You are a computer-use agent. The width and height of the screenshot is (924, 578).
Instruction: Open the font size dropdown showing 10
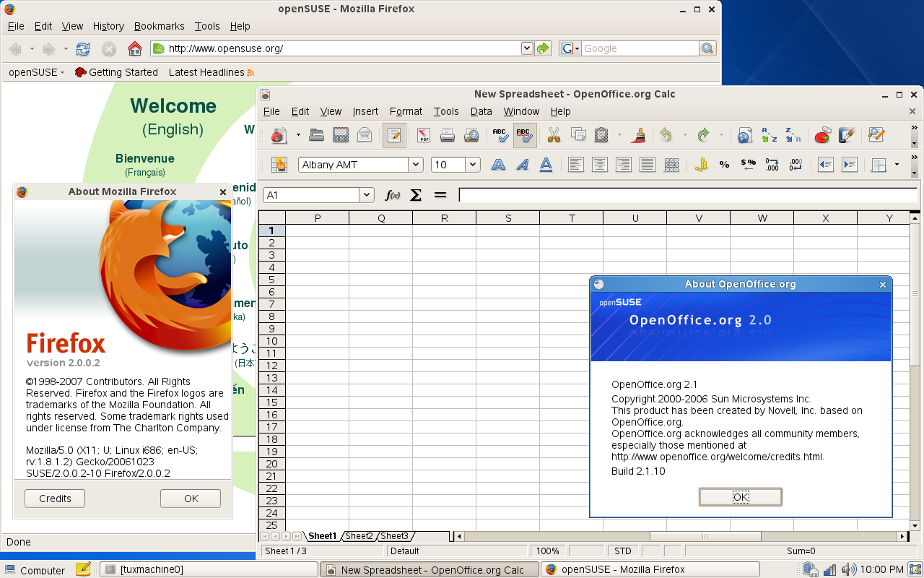473,165
